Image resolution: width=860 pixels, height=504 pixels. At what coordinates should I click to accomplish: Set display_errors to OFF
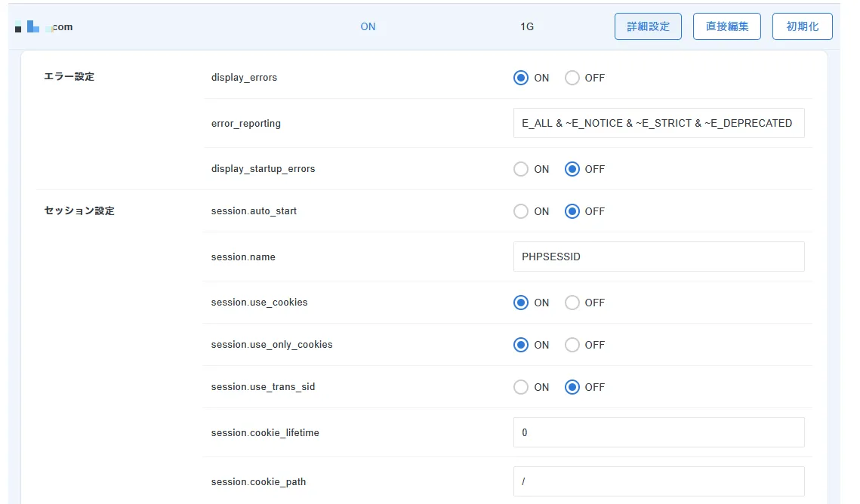(572, 78)
